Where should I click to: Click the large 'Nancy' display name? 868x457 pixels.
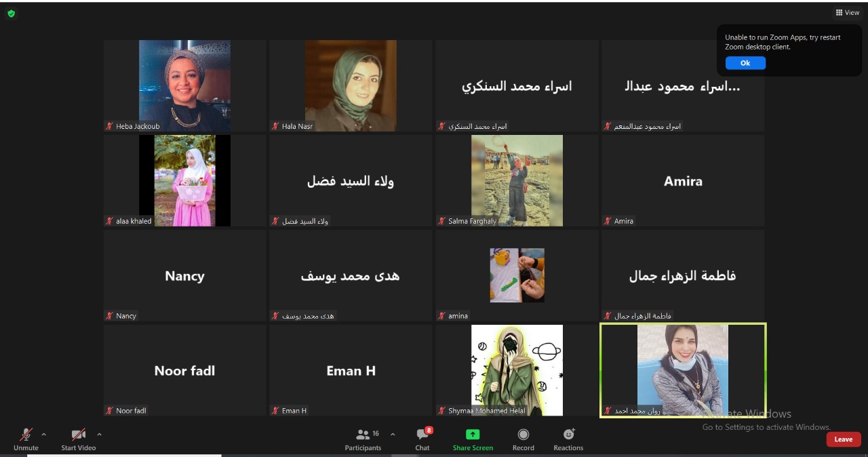[184, 276]
